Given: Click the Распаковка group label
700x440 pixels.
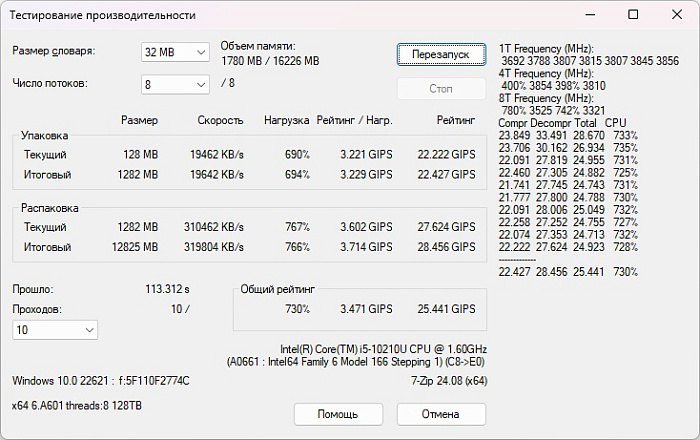Looking at the screenshot, I should coord(50,208).
